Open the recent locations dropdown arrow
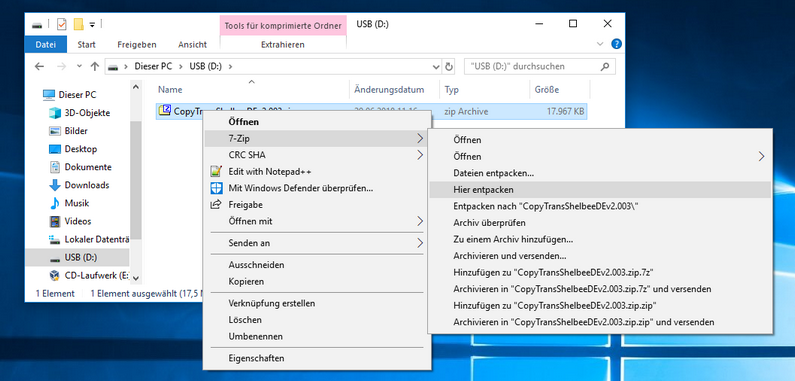795x381 pixels. 79,66
